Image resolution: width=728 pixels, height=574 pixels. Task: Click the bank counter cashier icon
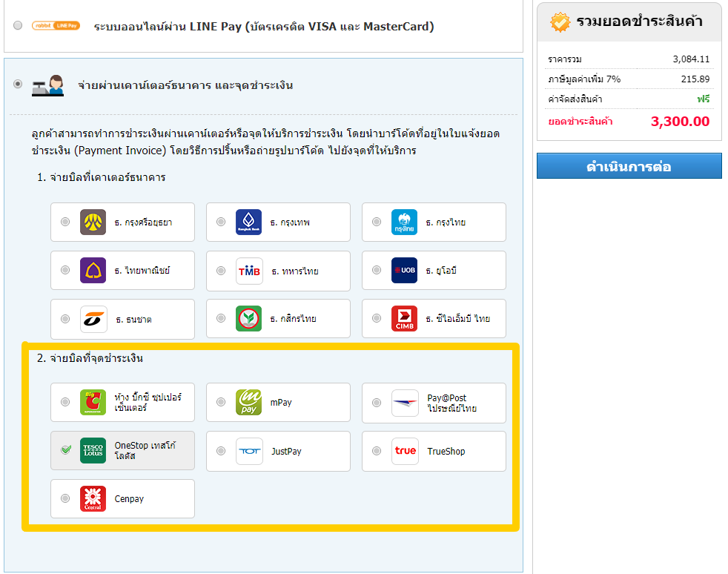tap(48, 85)
